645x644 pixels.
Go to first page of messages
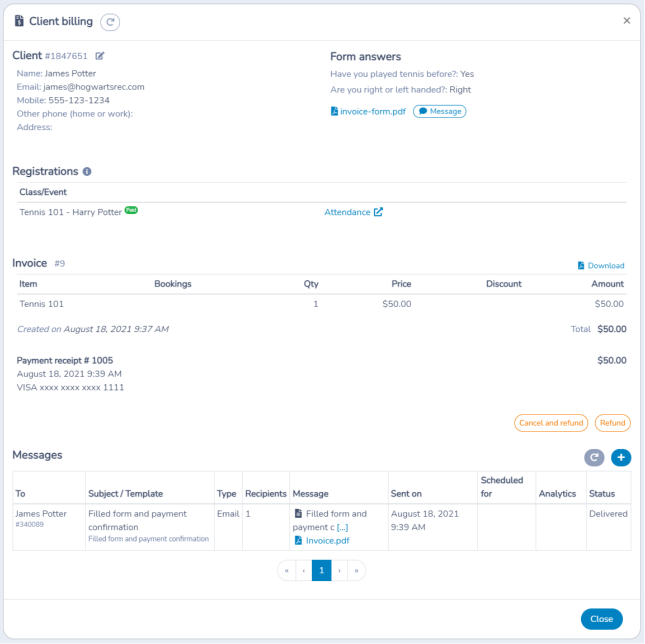coord(287,570)
